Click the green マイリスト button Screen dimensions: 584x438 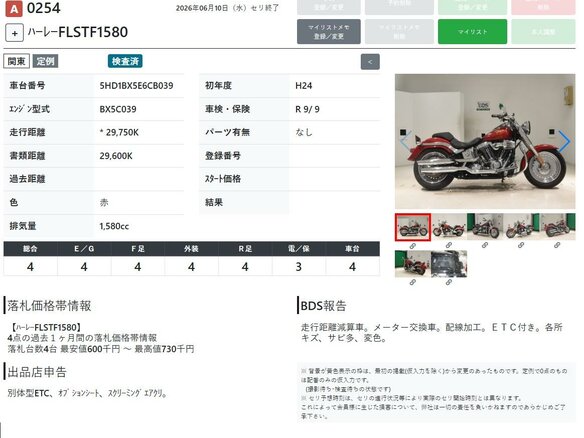click(x=472, y=32)
